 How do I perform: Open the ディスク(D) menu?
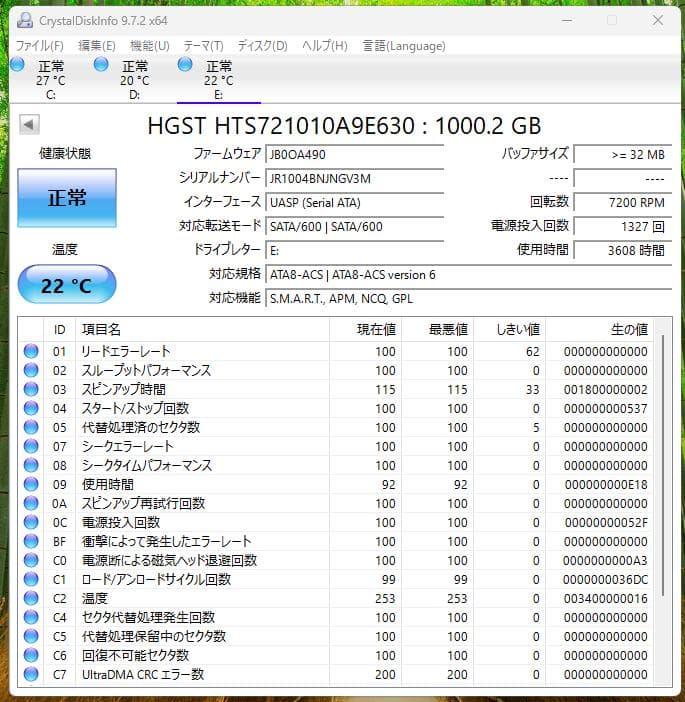(262, 46)
